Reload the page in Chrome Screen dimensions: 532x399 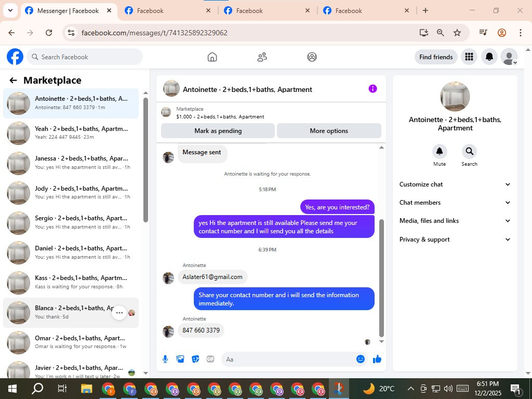tap(49, 33)
